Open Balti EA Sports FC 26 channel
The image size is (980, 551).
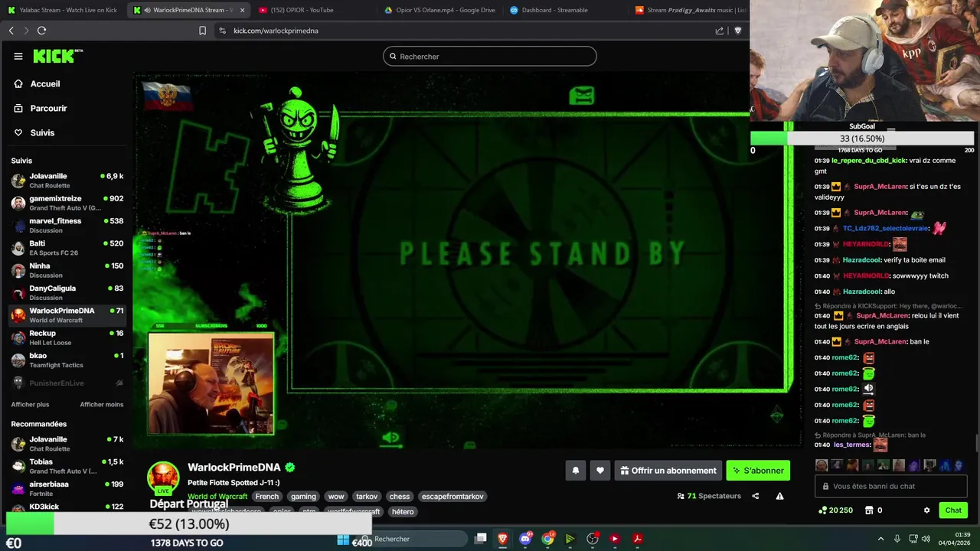tap(67, 248)
